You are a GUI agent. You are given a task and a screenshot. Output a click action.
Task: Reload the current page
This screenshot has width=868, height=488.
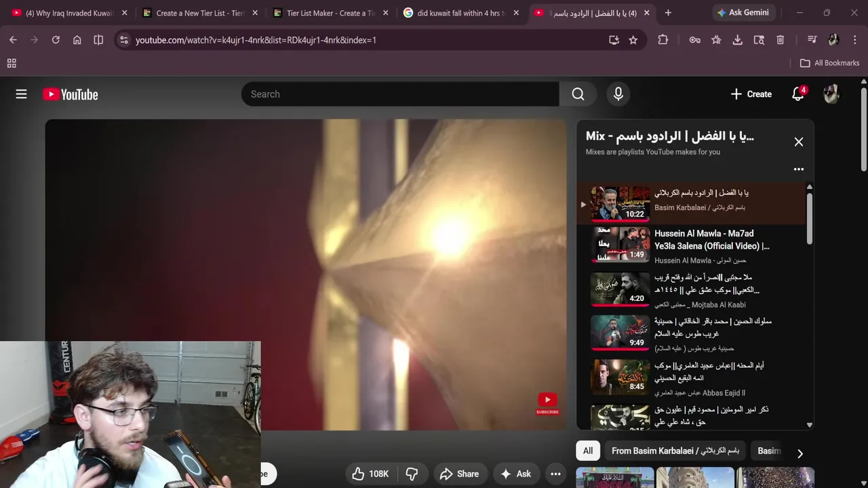(x=56, y=40)
